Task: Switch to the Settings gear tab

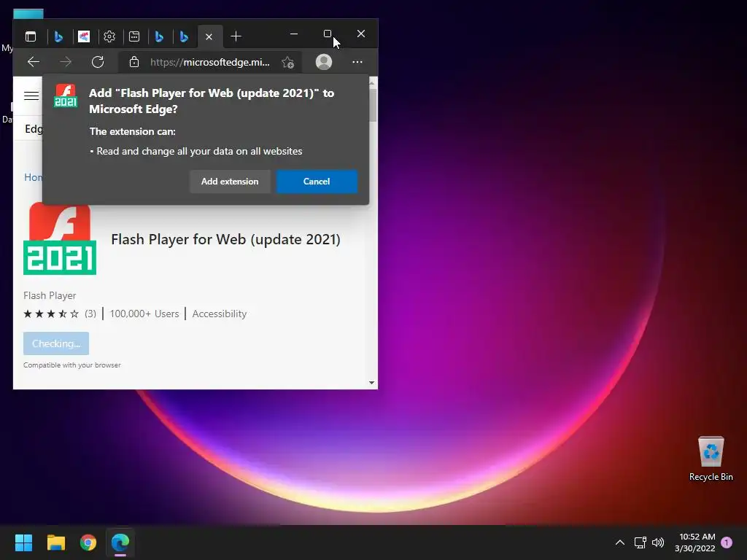Action: (x=109, y=36)
